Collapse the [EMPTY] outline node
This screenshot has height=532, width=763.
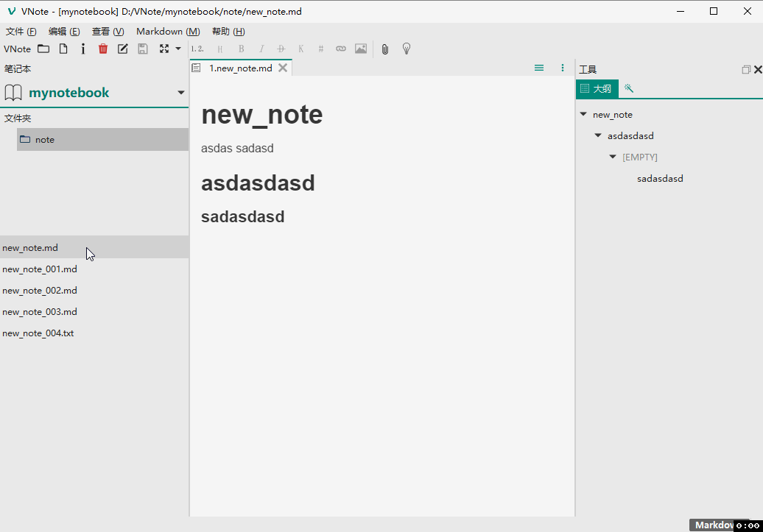click(613, 157)
